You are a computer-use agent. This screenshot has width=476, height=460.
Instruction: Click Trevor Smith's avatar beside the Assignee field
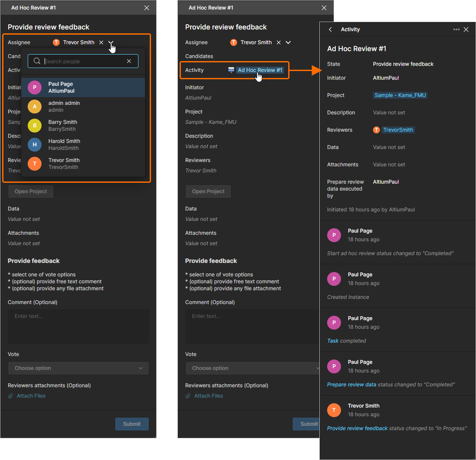tap(56, 42)
